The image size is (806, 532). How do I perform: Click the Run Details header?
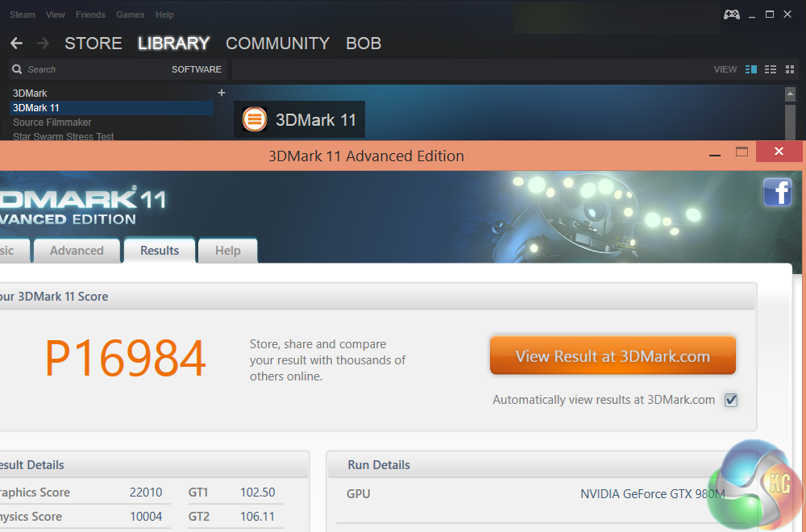tap(379, 465)
